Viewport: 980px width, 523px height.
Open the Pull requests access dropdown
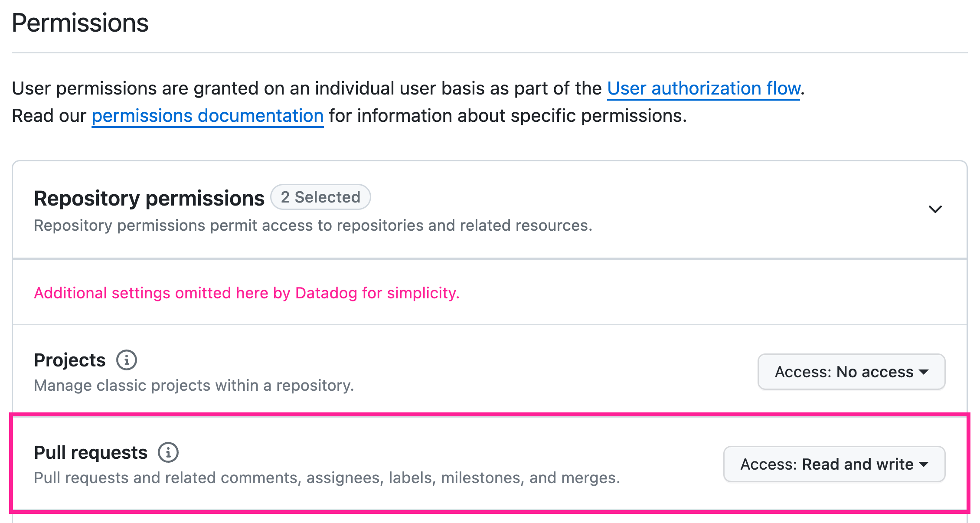834,464
